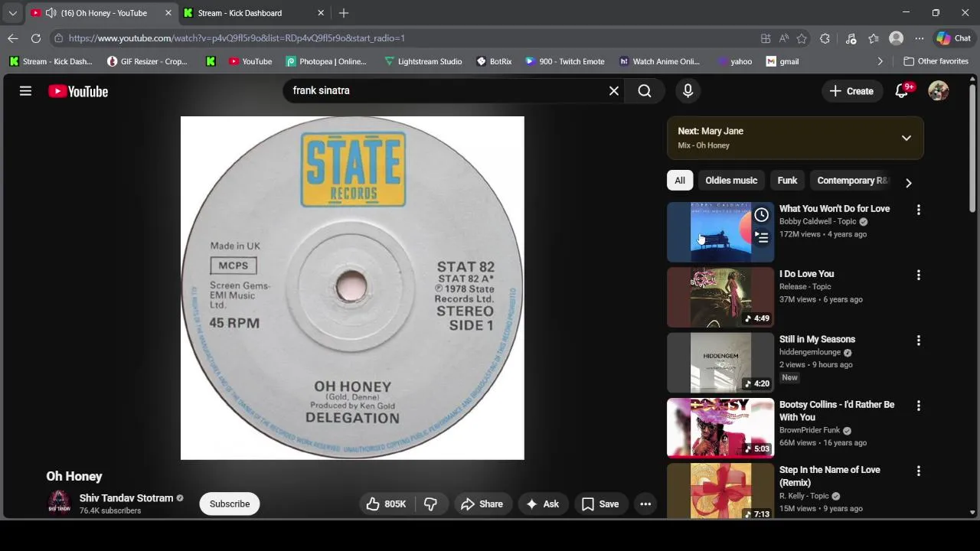Open Shiv Tandav Stotram channel name
Image resolution: width=980 pixels, height=551 pixels.
[126, 498]
